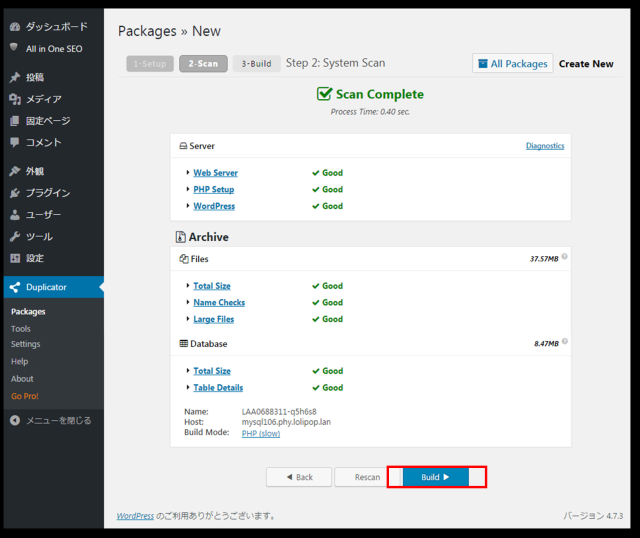This screenshot has height=538, width=640.
Task: Click the All in One SEO shield icon
Action: coord(14,47)
